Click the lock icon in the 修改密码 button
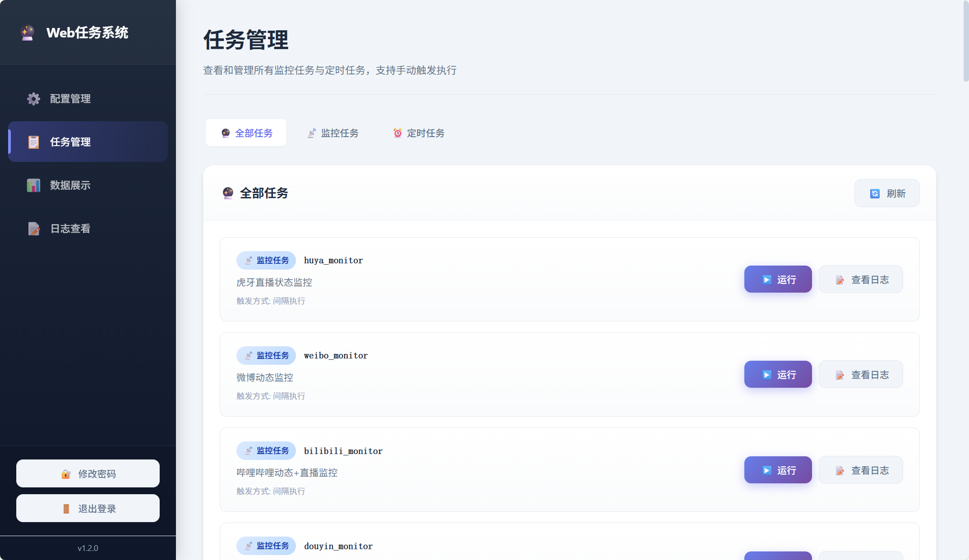 coord(66,474)
